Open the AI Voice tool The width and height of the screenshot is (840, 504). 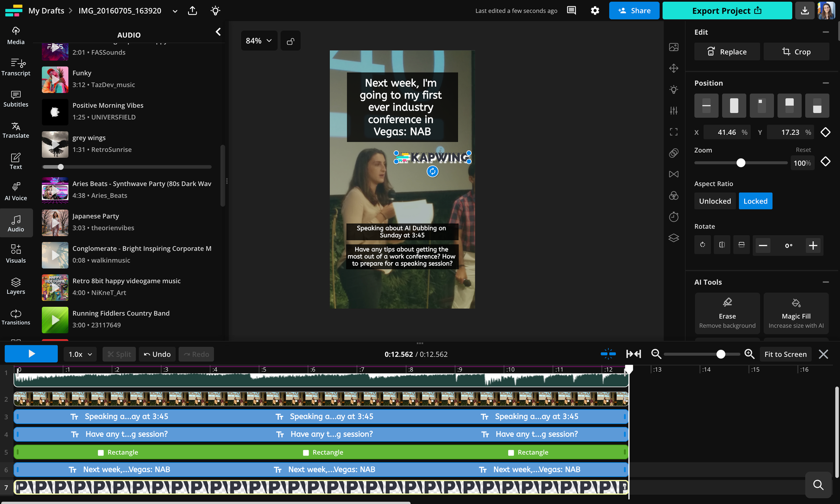(x=16, y=191)
